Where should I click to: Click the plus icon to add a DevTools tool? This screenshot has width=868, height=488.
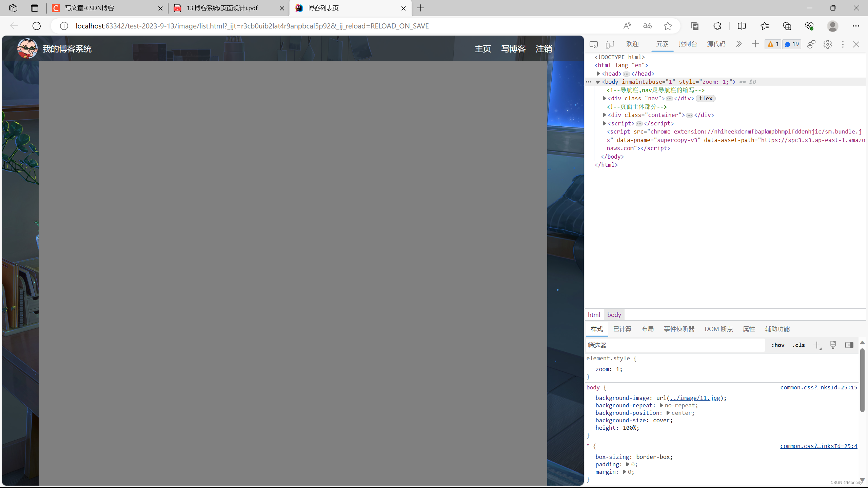click(x=755, y=44)
